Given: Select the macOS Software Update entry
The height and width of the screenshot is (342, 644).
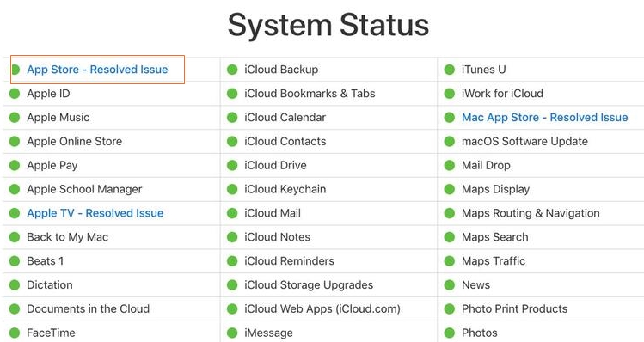Looking at the screenshot, I should (524, 141).
